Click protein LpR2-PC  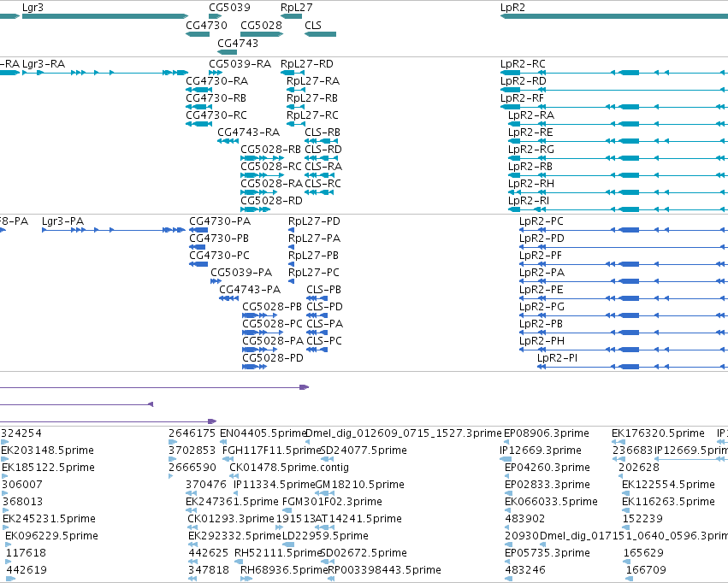click(x=542, y=221)
